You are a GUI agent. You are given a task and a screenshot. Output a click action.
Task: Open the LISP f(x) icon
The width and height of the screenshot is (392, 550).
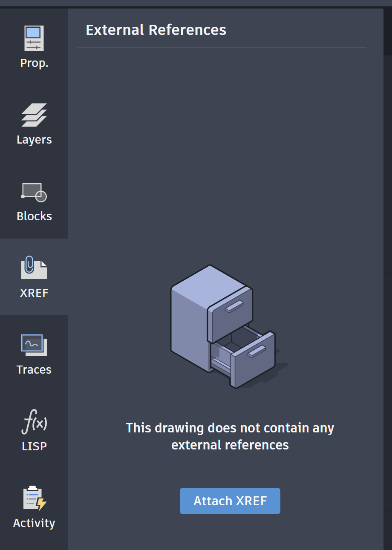pos(34,422)
